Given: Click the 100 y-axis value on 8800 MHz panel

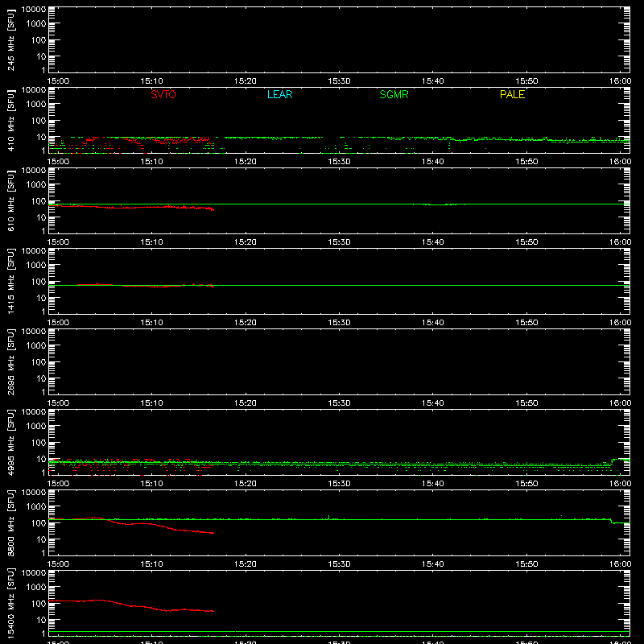Looking at the screenshot, I should [x=39, y=523].
